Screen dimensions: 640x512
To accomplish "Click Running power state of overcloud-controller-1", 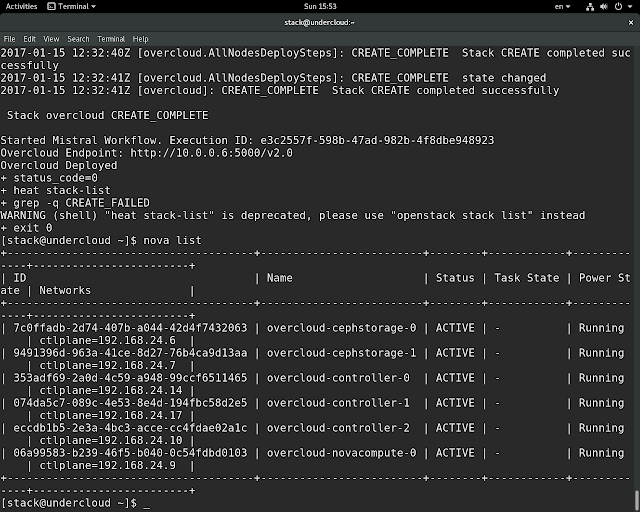I will coord(602,403).
